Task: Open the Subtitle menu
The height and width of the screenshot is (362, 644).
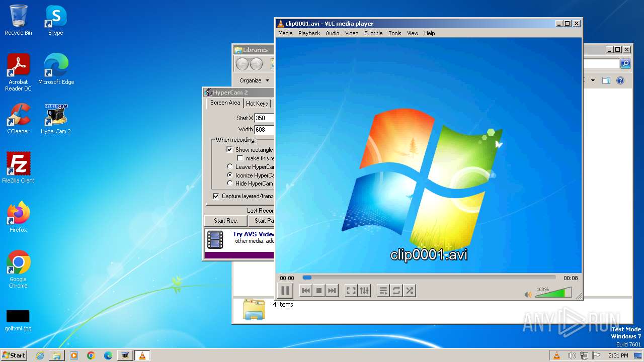Action: 373,33
